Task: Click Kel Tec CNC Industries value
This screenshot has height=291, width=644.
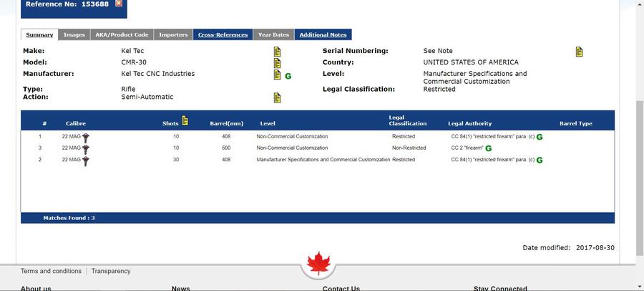Action: [x=158, y=74]
